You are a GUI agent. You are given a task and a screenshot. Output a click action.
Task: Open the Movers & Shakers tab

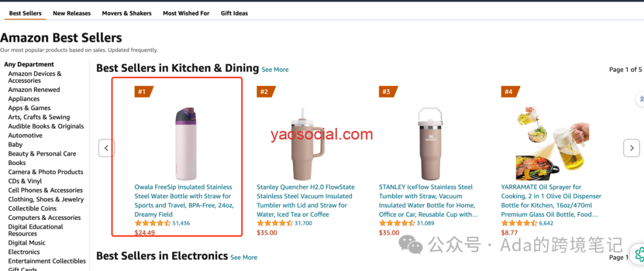click(x=127, y=13)
